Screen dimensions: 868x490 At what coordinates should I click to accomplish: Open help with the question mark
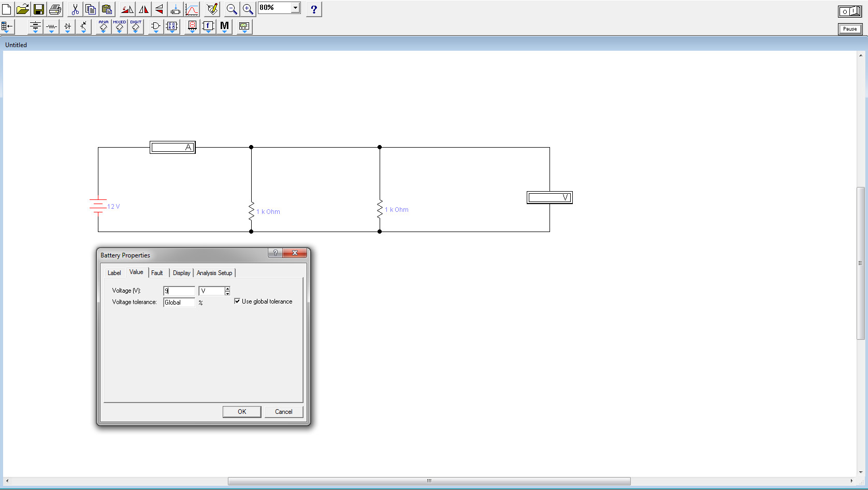[314, 9]
